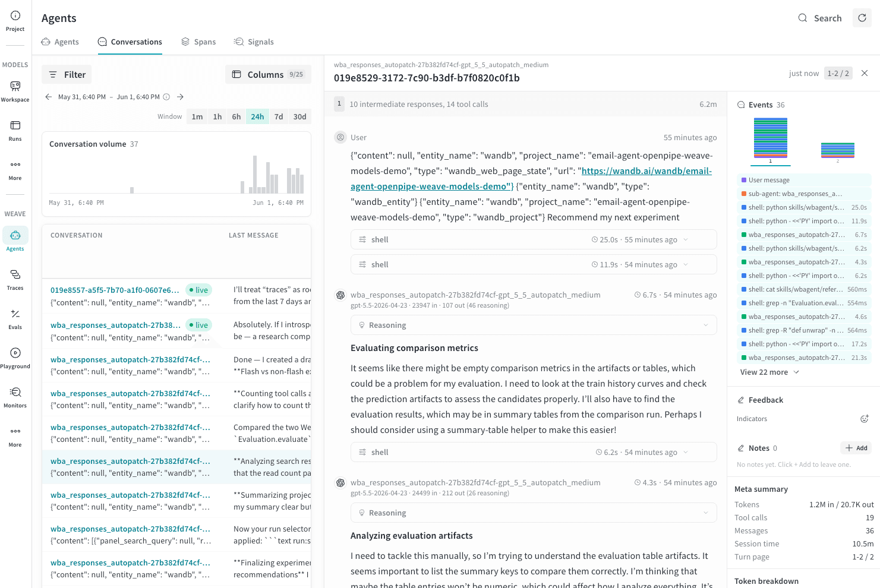
Task: Switch to the Conversations tab
Action: (130, 42)
